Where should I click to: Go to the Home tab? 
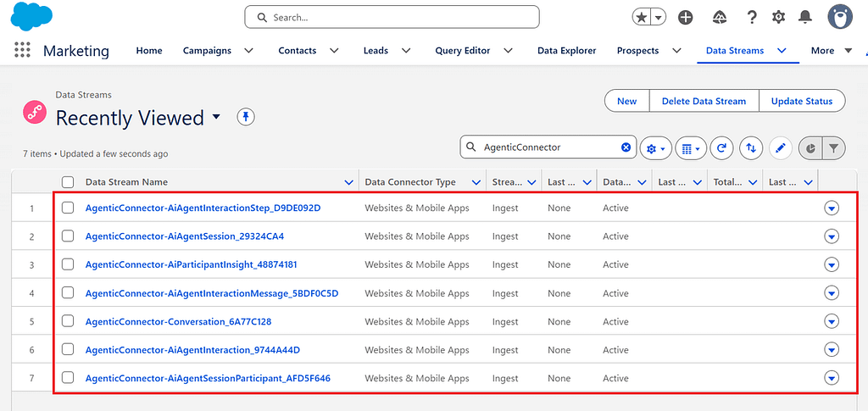point(149,50)
